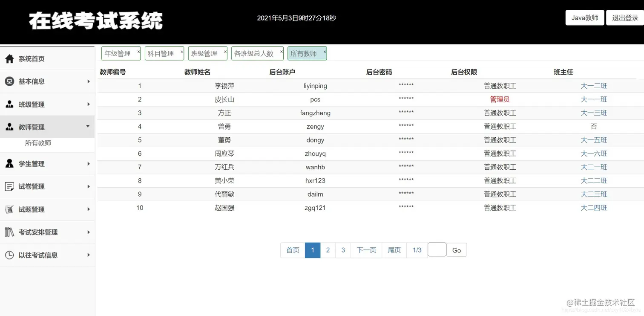Open 所有教师 submenu item
This screenshot has width=644, height=316.
tap(38, 143)
